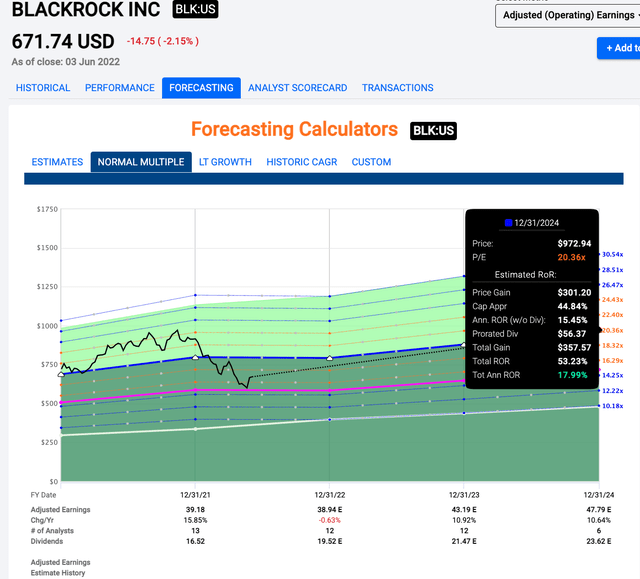Click the 12/31/21 fiscal year date label
The height and width of the screenshot is (579, 640).
(x=196, y=495)
